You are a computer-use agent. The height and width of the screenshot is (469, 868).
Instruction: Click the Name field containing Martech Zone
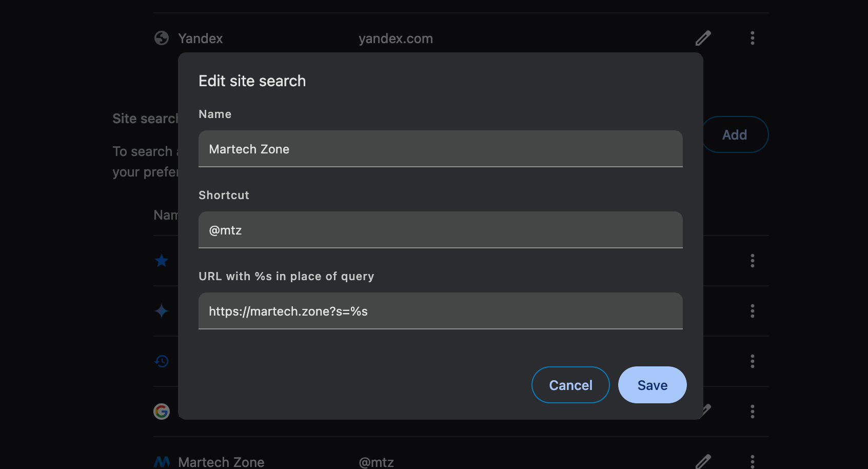(x=440, y=149)
